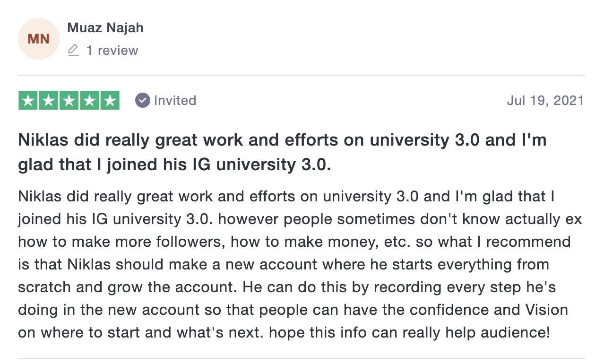Image resolution: width=604 pixels, height=364 pixels.
Task: Click the "Invited" label
Action: (x=175, y=101)
